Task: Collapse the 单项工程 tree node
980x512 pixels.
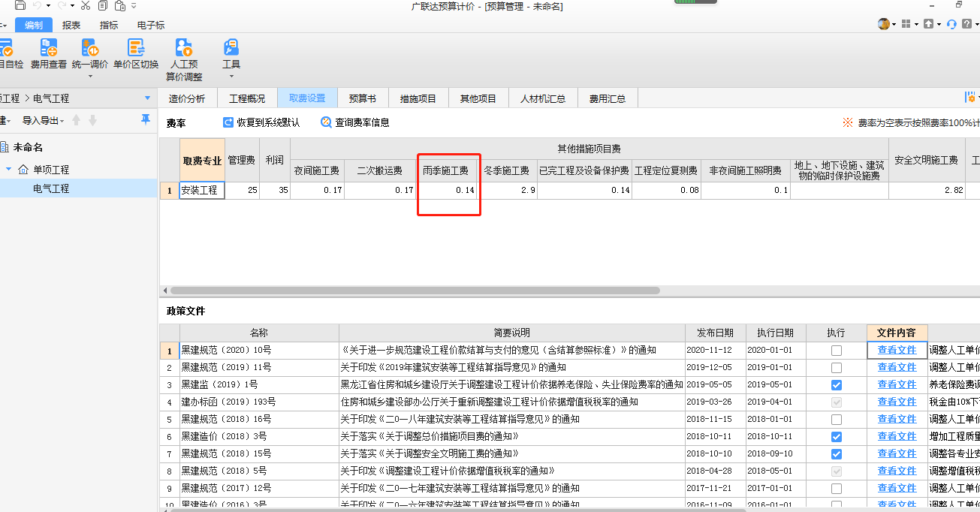Action: [9, 170]
